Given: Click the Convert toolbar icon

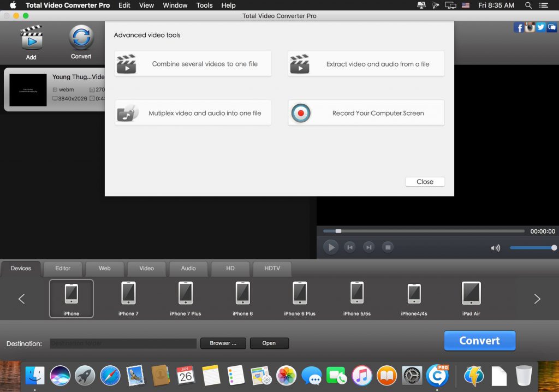Looking at the screenshot, I should [81, 38].
